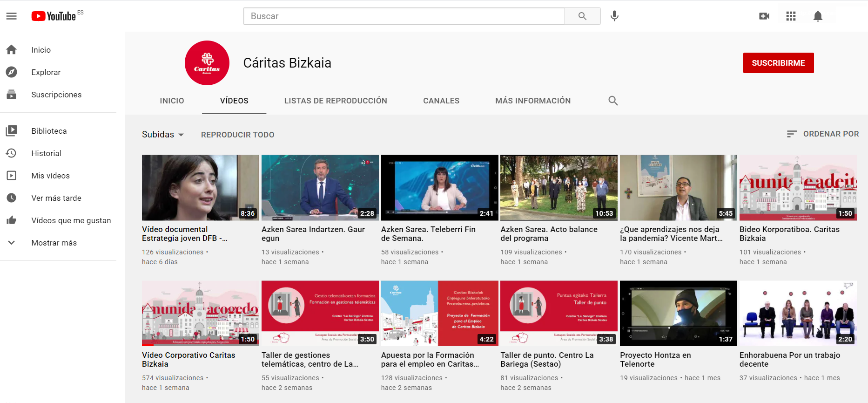This screenshot has width=868, height=403.
Task: Click the 'Cáritas Bizkaia' channel name
Action: coord(287,63)
